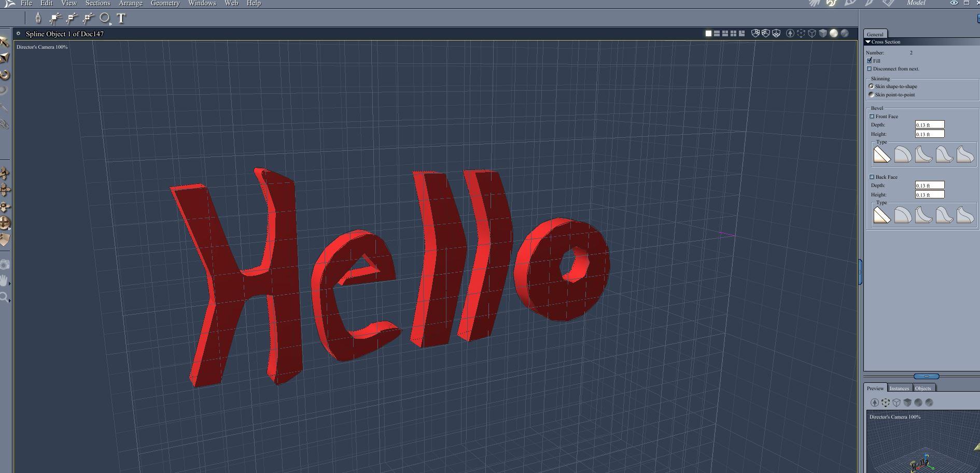Viewport: 980px width, 473px height.
Task: Select the dolly camera tool
Action: (x=5, y=174)
